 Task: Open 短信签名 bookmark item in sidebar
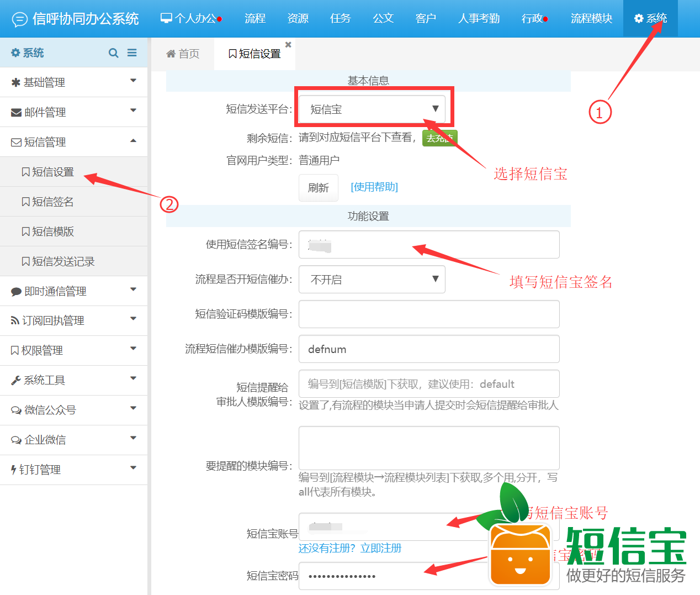pos(47,202)
